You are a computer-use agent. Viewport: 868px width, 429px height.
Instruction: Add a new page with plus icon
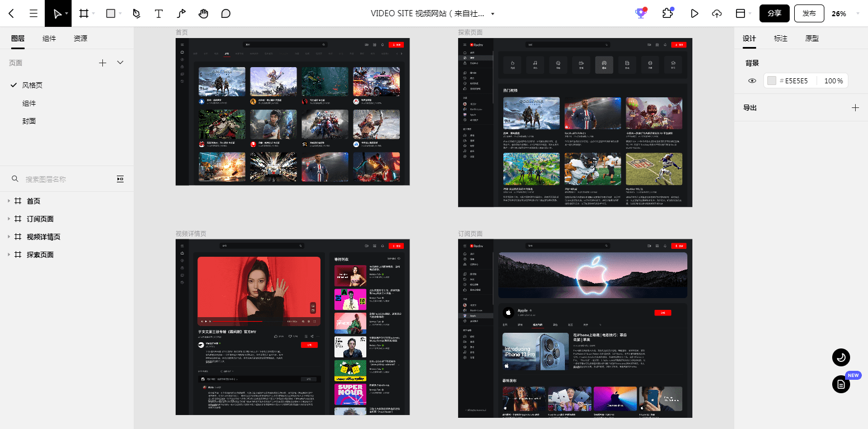[x=102, y=63]
